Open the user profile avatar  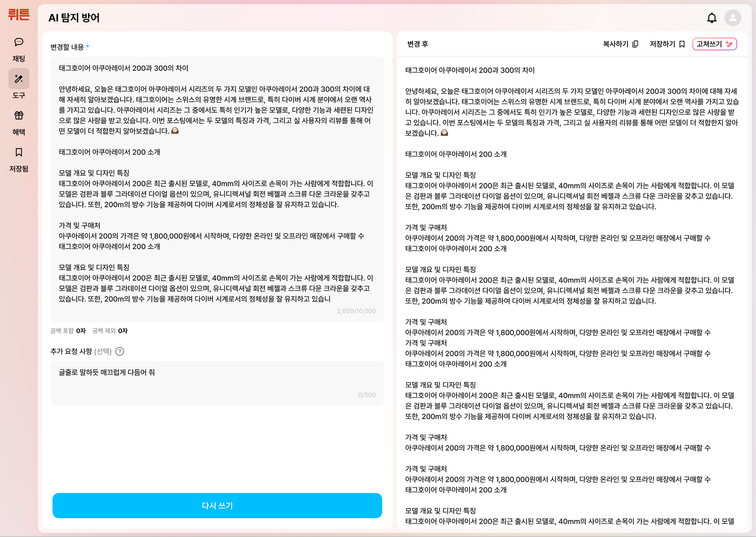pyautogui.click(x=733, y=18)
